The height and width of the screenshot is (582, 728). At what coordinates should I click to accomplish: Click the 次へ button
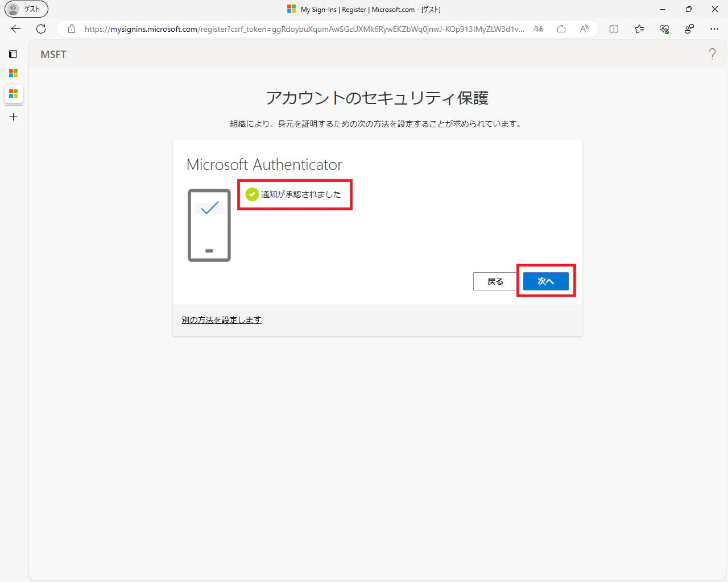click(x=546, y=281)
